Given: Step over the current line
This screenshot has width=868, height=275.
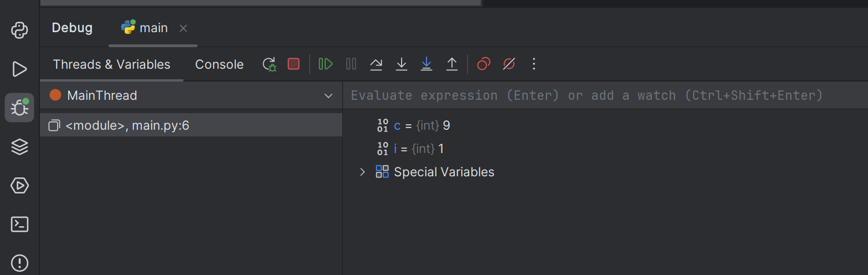Looking at the screenshot, I should (376, 64).
